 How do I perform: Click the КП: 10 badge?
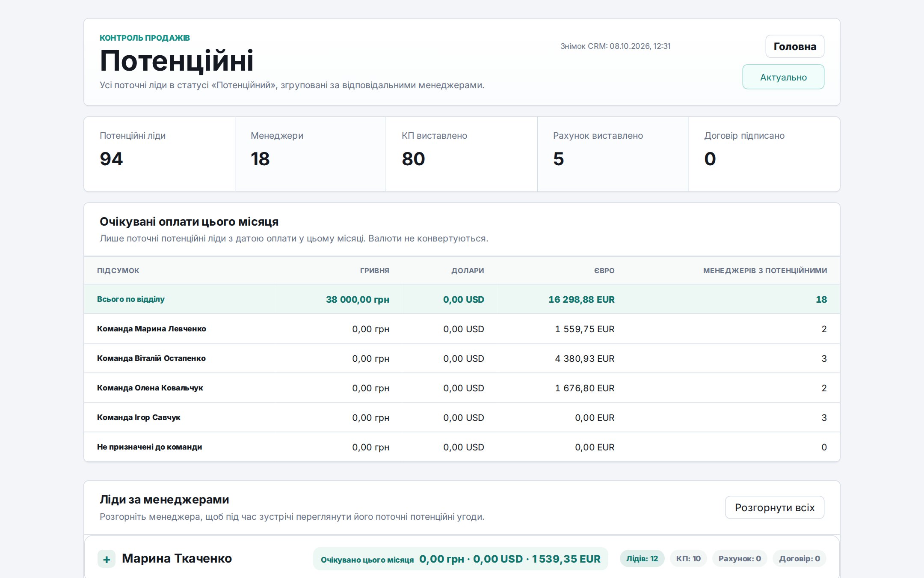(x=688, y=559)
